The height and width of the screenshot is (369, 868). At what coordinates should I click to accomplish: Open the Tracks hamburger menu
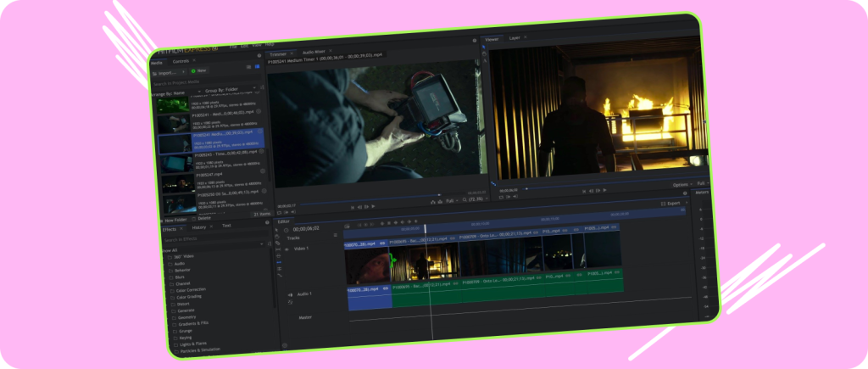335,235
